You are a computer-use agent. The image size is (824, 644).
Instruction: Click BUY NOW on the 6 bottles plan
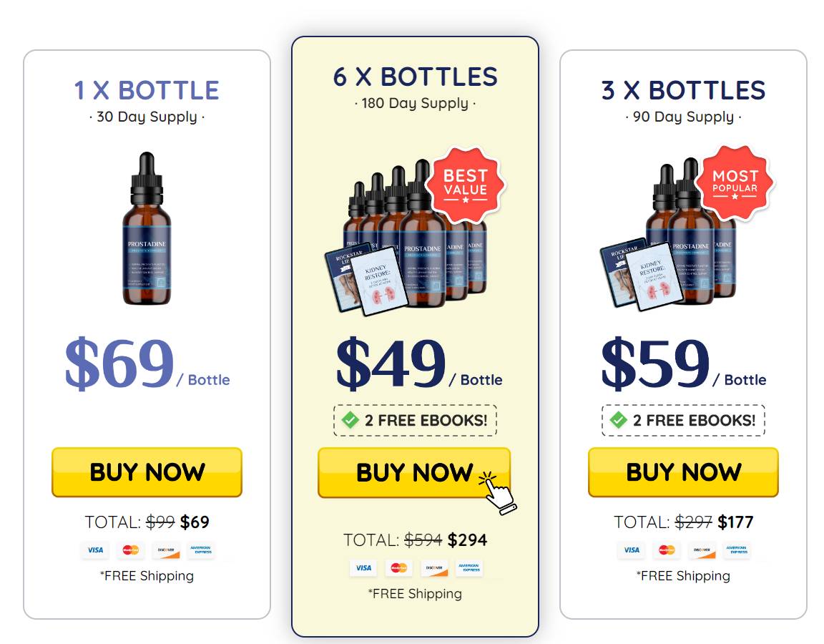tap(414, 472)
